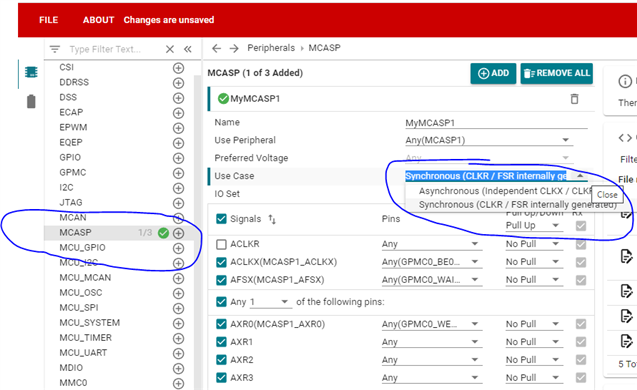Viewport: 637px width, 390px height.
Task: Add an MCU_MCAN instance
Action: point(178,278)
